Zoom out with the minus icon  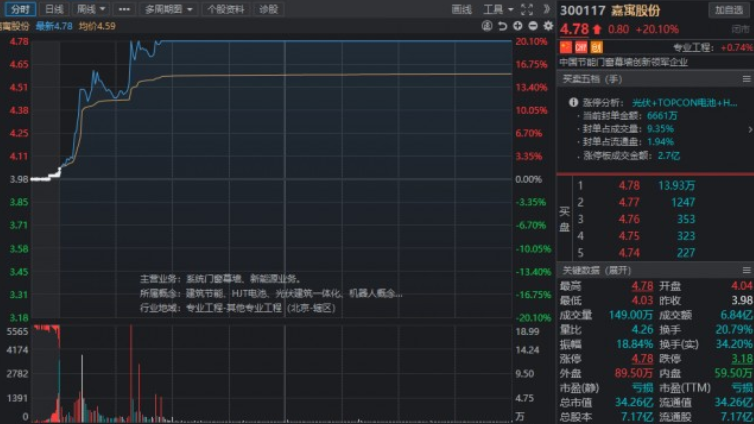pyautogui.click(x=533, y=25)
